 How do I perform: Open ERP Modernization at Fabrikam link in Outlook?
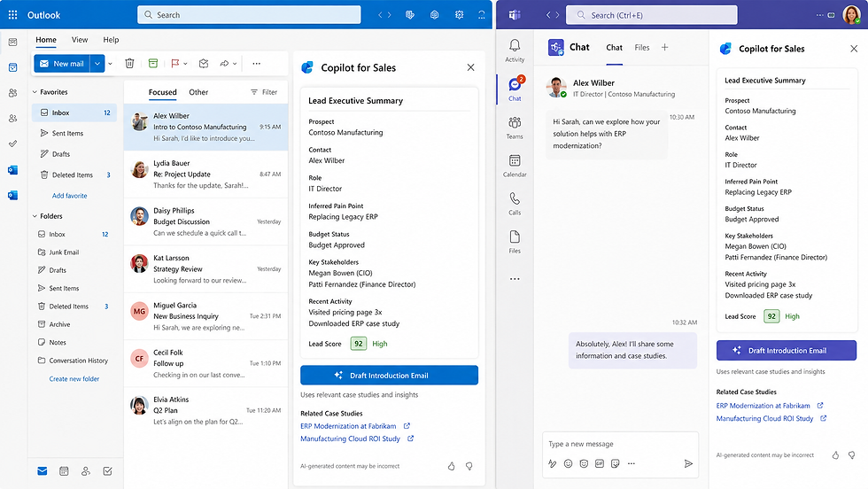click(x=348, y=426)
